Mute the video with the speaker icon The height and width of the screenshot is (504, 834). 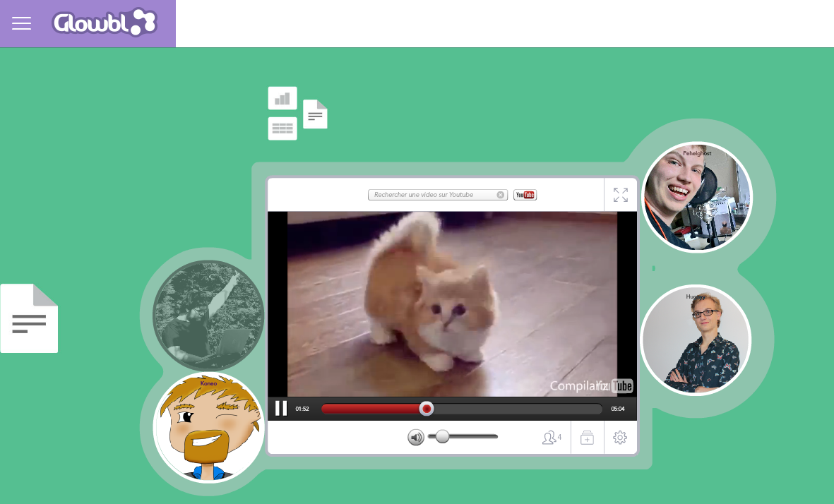coord(416,438)
